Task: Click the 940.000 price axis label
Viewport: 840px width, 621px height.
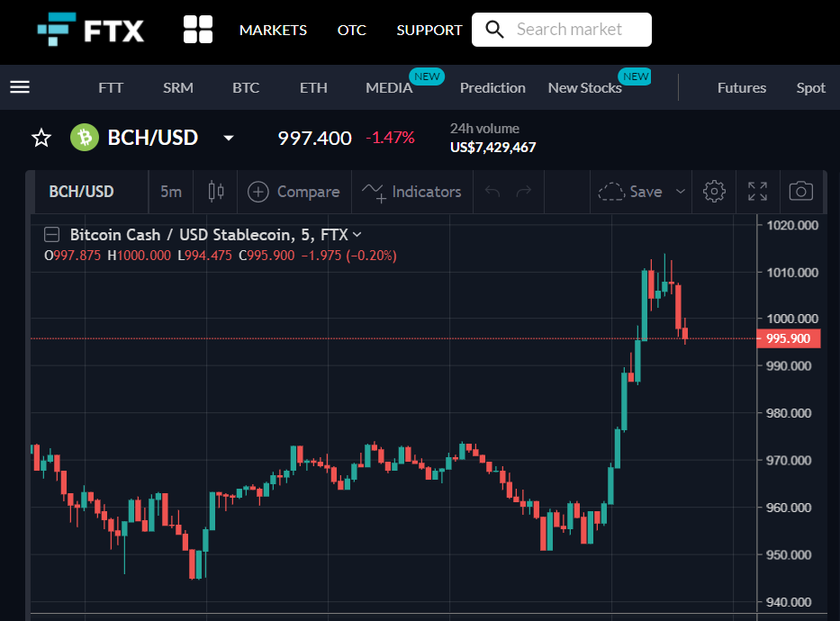Action: pyautogui.click(x=789, y=602)
